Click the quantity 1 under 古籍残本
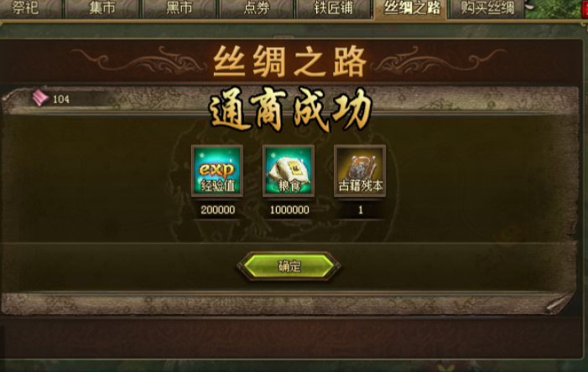 point(361,209)
